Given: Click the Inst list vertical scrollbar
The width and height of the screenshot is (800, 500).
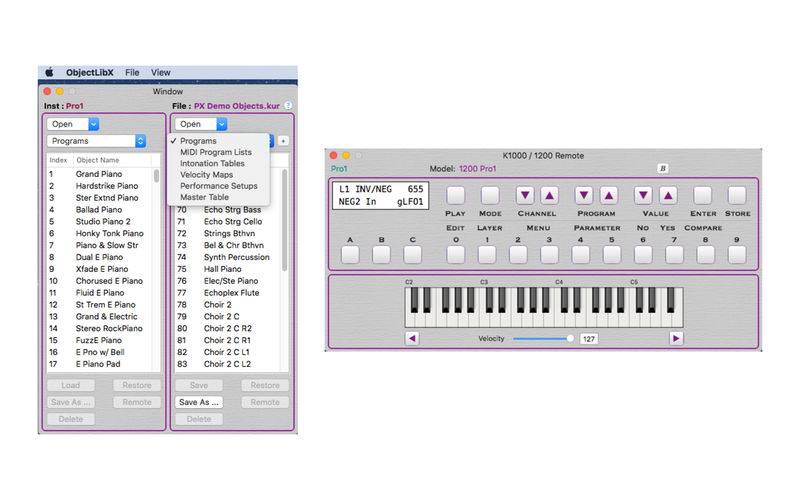Looking at the screenshot, I should pyautogui.click(x=156, y=176).
